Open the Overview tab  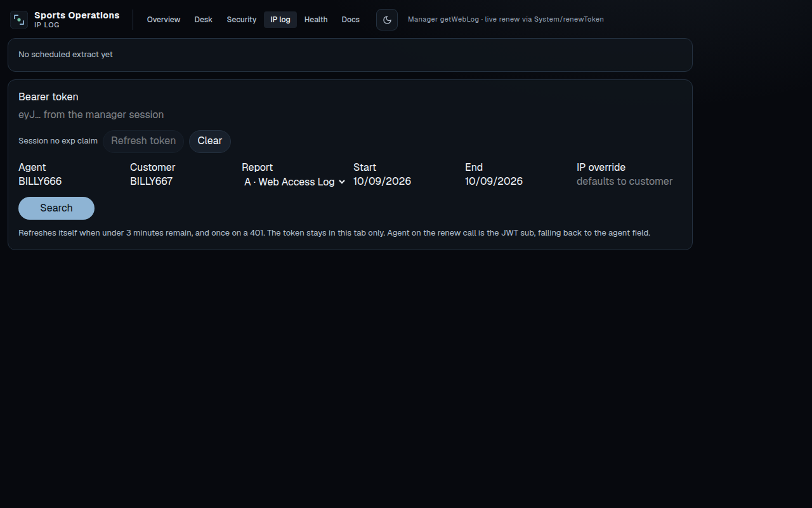[x=164, y=20]
